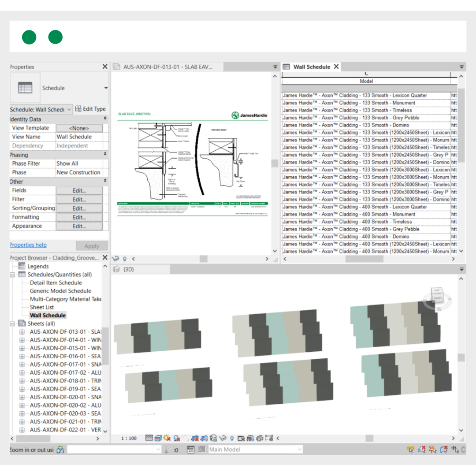Select Detail Item Schedule in browser
This screenshot has width=476, height=476.
pyautogui.click(x=56, y=283)
